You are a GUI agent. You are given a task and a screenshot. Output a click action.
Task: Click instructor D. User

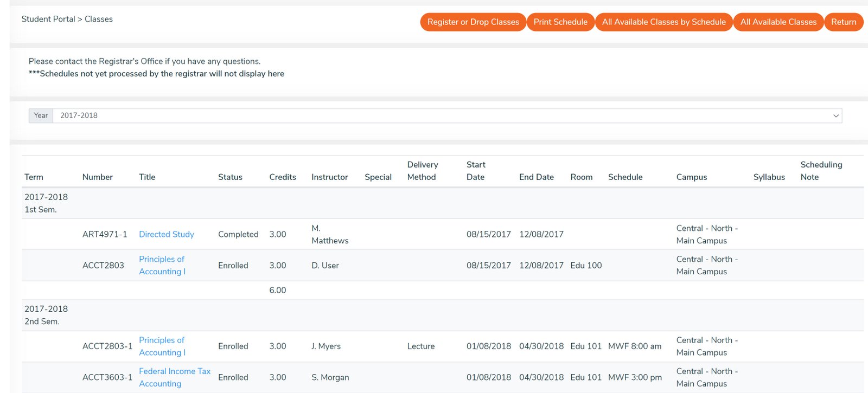[325, 266]
